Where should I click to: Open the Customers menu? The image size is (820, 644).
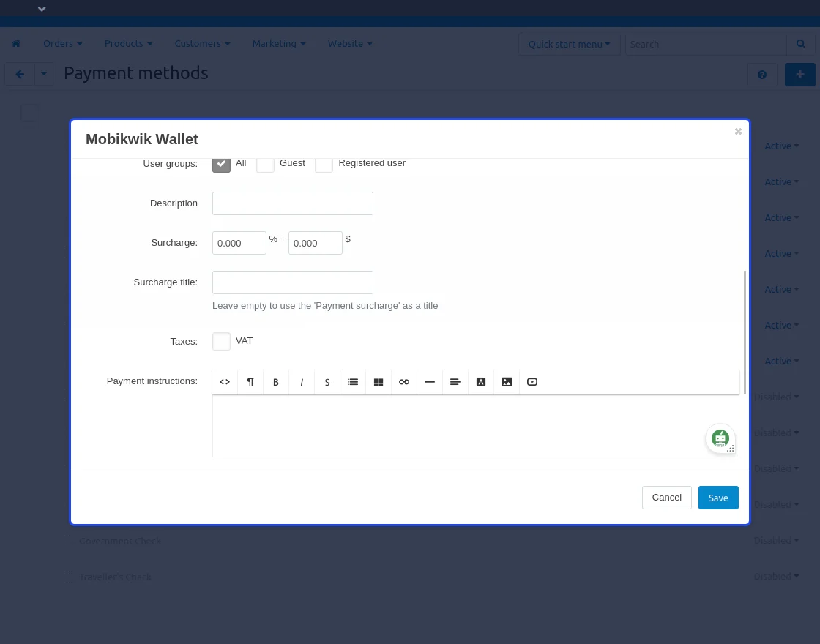[202, 43]
